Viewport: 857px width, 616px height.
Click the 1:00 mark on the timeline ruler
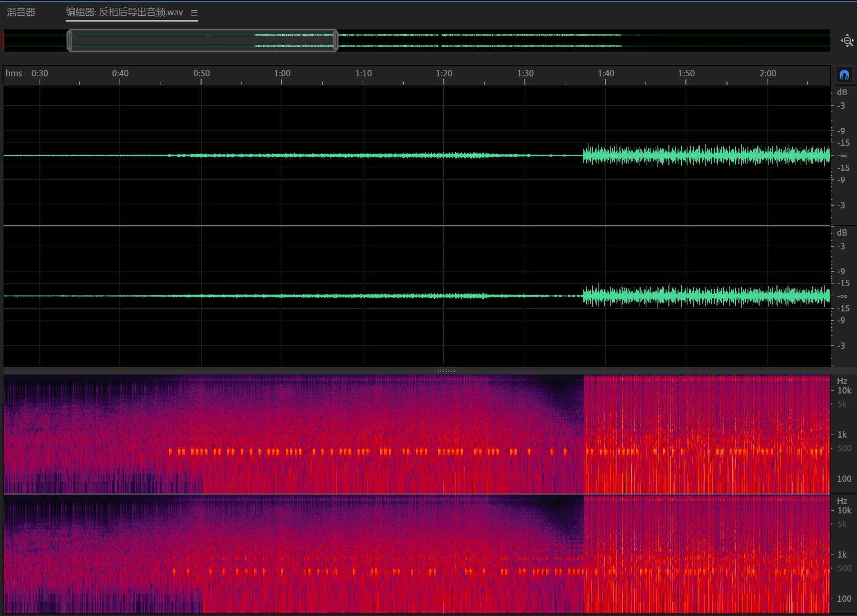coord(282,74)
